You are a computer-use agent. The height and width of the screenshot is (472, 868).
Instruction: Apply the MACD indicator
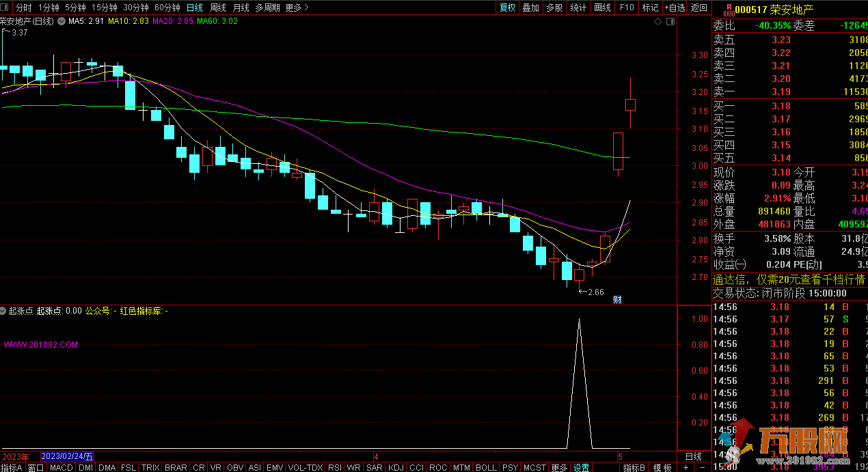[62, 467]
